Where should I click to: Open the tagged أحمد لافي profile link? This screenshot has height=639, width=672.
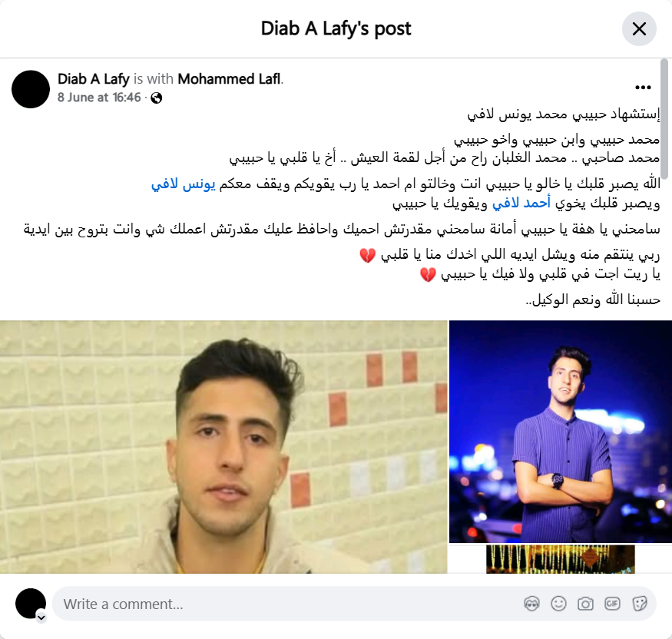click(x=521, y=203)
